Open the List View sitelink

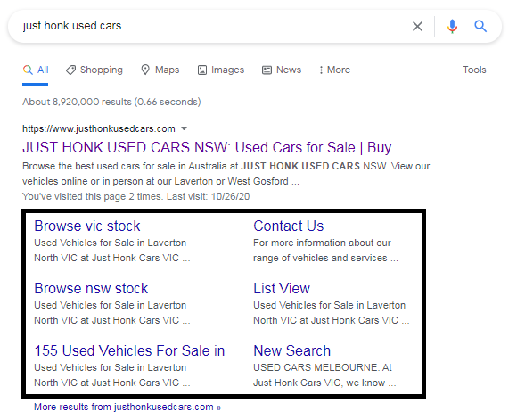[282, 288]
